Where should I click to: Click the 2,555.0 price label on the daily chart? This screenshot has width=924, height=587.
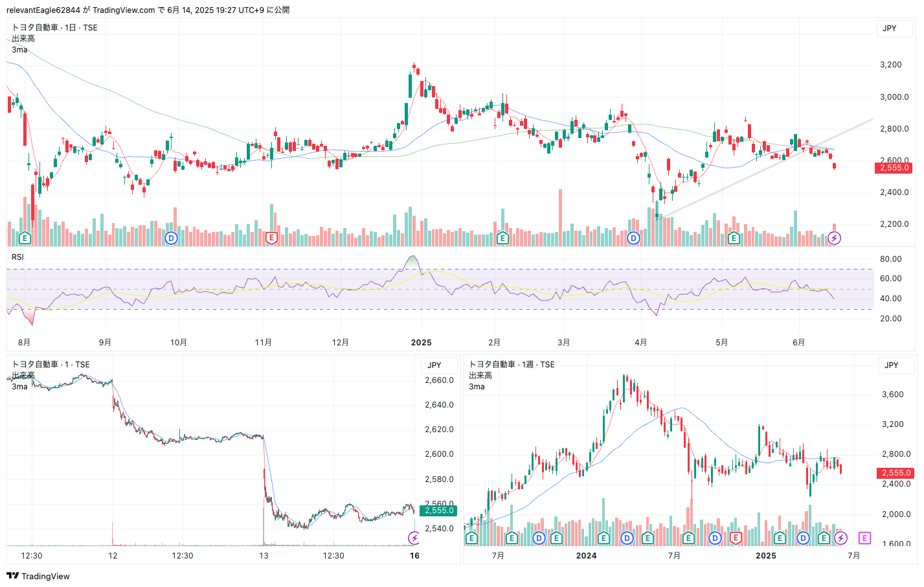point(894,167)
